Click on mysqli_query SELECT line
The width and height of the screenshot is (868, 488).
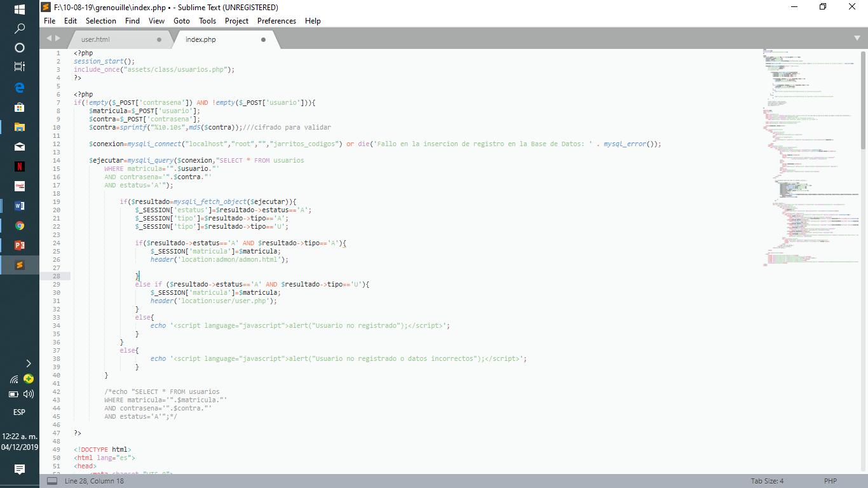(196, 161)
